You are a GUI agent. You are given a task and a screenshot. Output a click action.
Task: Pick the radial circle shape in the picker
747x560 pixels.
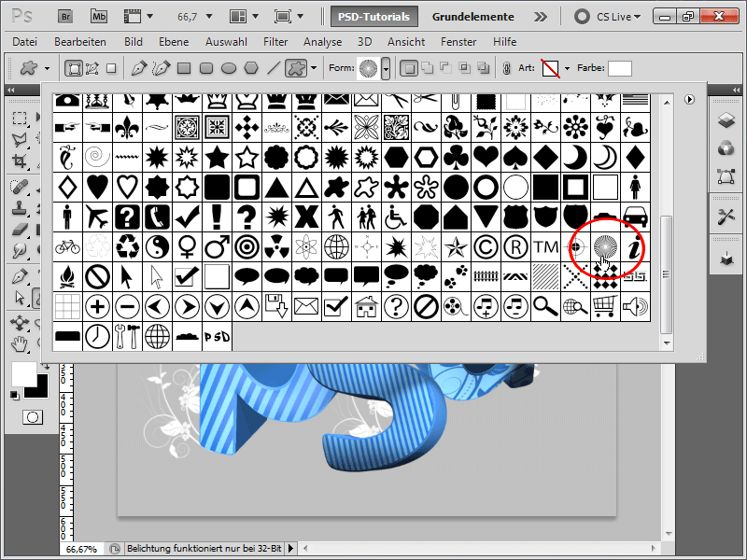point(605,247)
